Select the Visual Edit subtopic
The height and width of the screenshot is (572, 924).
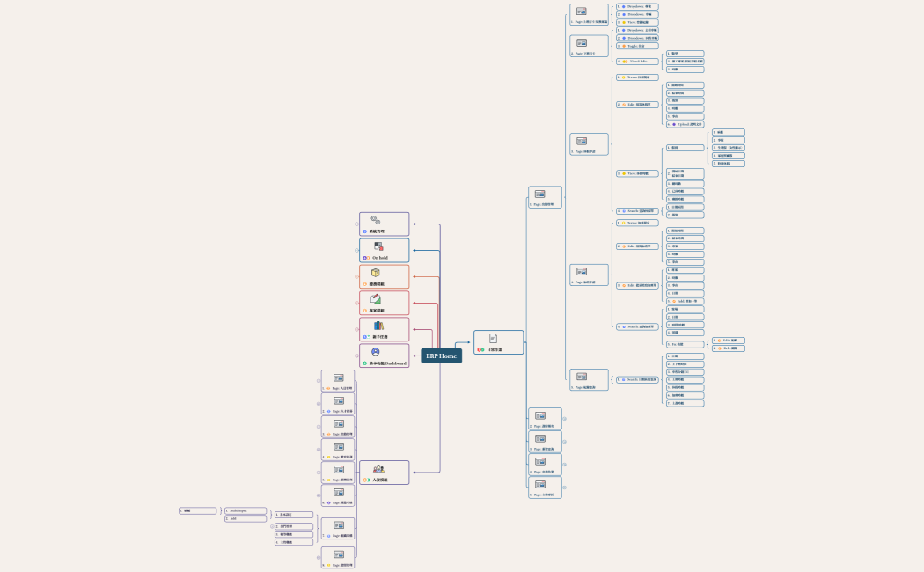637,62
